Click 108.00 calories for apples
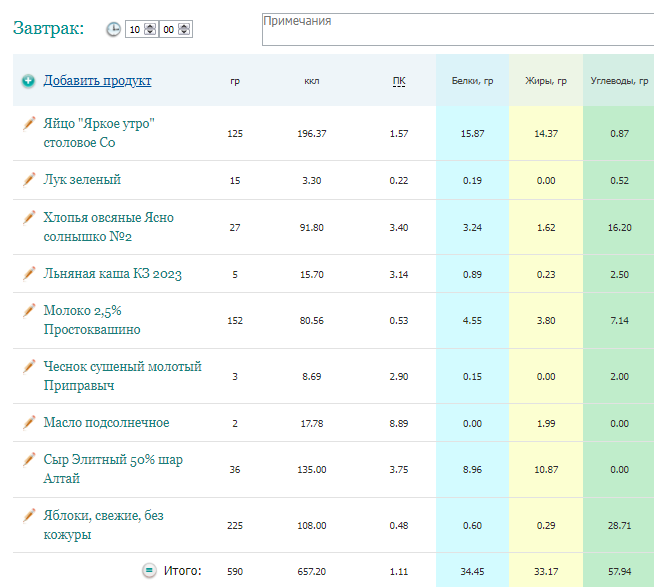This screenshot has height=587, width=654. click(312, 526)
